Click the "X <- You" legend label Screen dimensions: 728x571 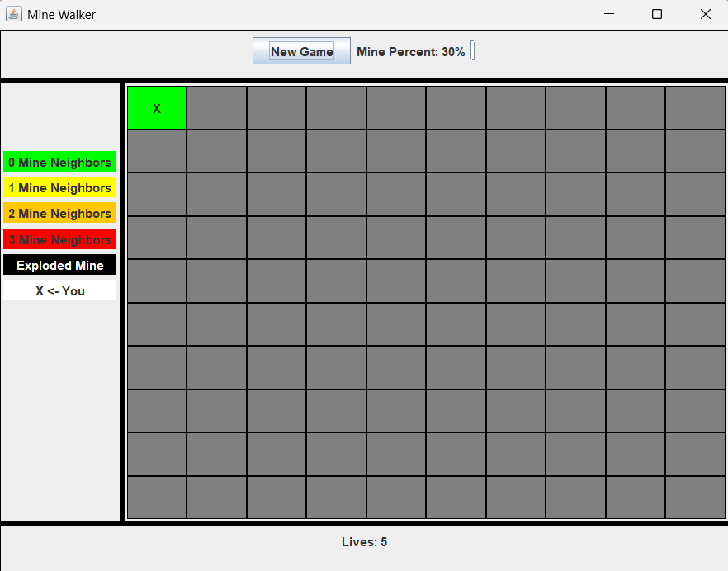point(59,290)
